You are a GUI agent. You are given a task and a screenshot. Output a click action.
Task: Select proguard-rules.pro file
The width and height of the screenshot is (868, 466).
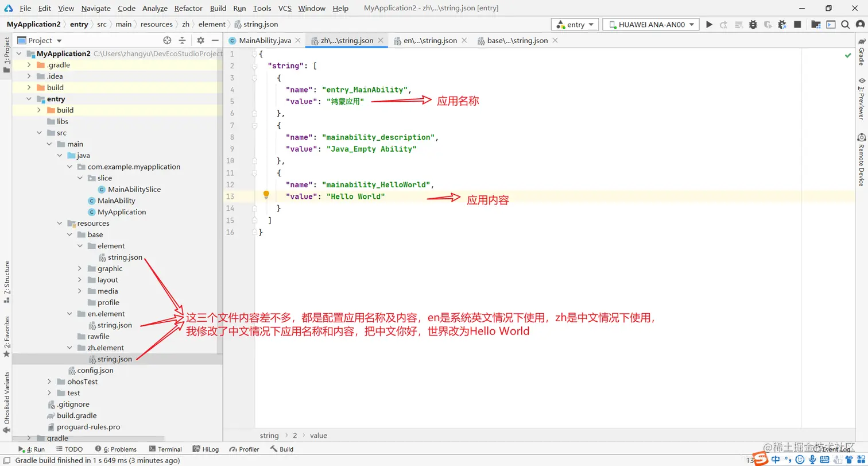click(x=88, y=427)
